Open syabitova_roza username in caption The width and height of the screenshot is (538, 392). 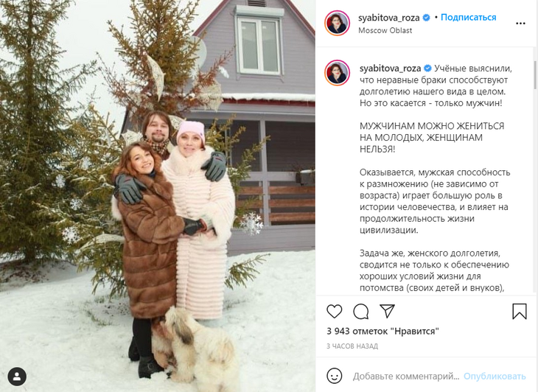[x=390, y=69]
